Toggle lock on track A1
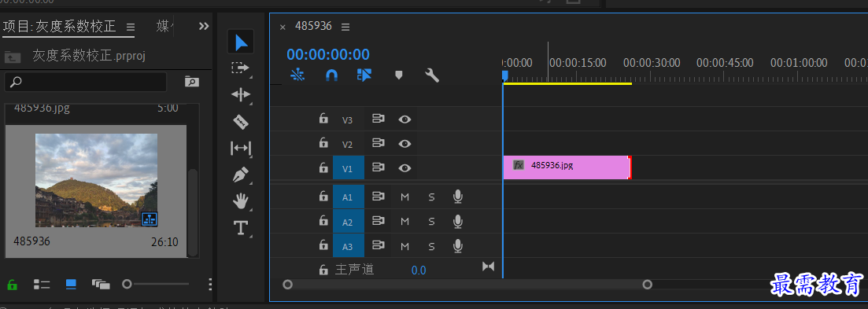This screenshot has height=309, width=868. click(x=323, y=197)
